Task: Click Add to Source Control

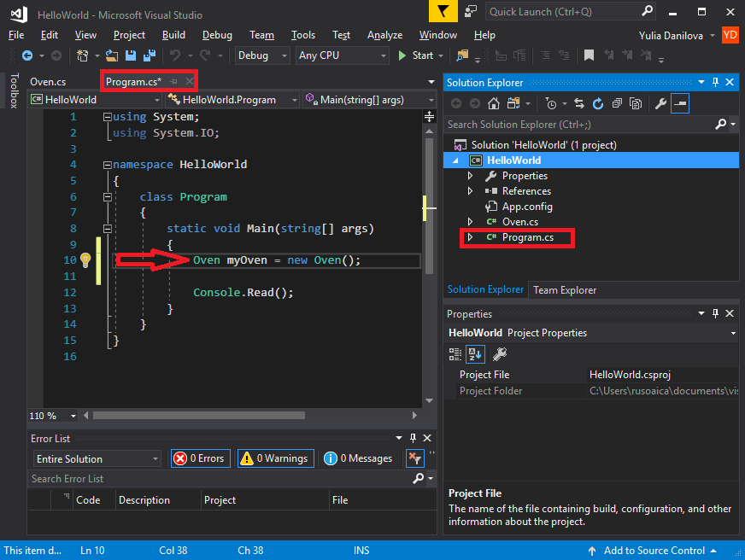Action: pos(654,551)
